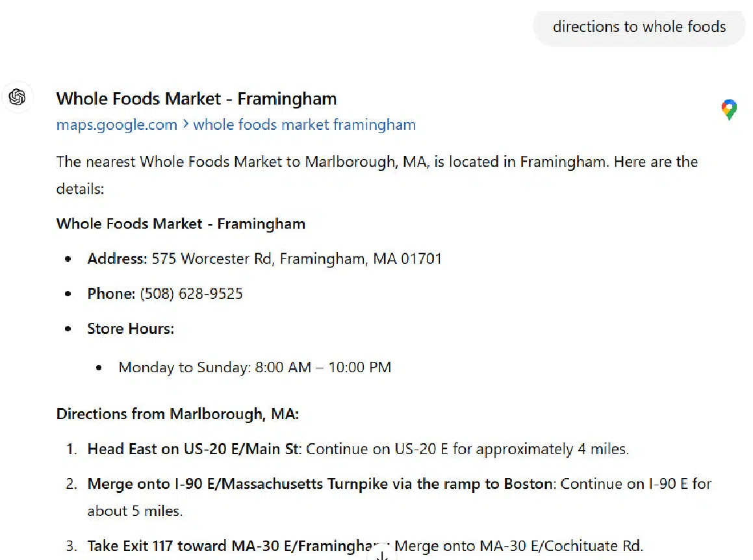The height and width of the screenshot is (560, 753).
Task: Click the bold 'Phone:' label
Action: coord(111,294)
